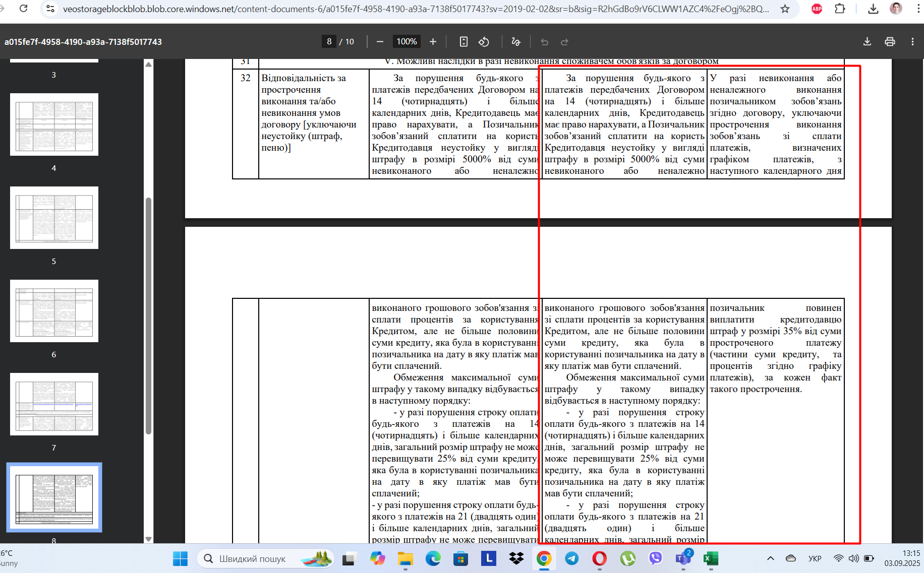
Task: Click row number 32 in the table
Action: tap(246, 78)
